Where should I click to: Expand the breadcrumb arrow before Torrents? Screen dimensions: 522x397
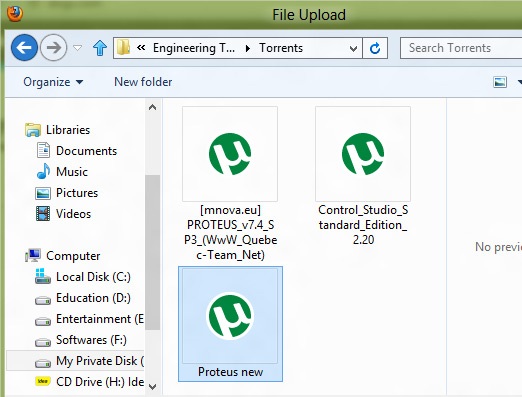(x=247, y=49)
